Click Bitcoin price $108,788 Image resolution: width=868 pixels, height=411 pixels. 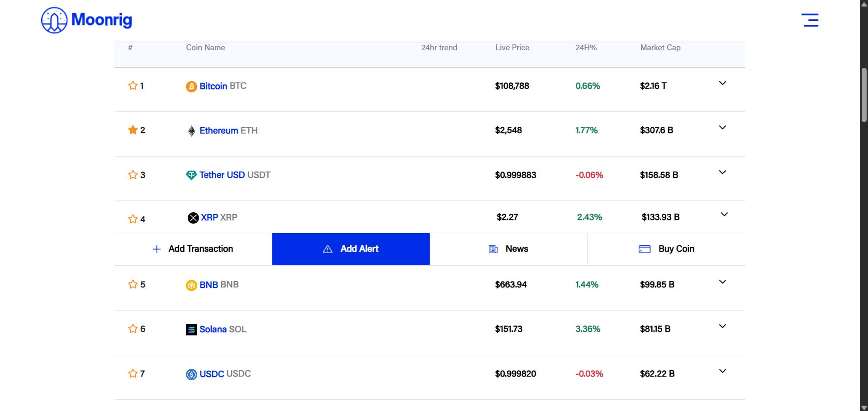[512, 86]
